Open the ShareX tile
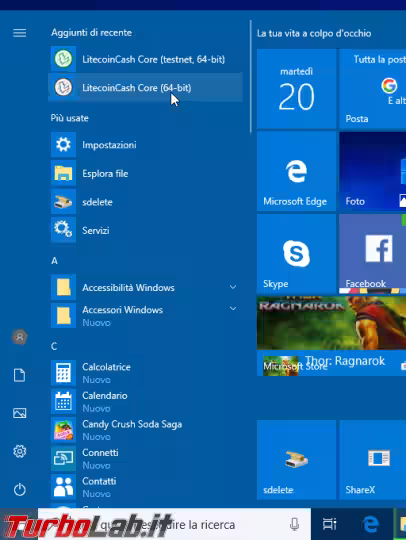The height and width of the screenshot is (540, 406). point(373,459)
